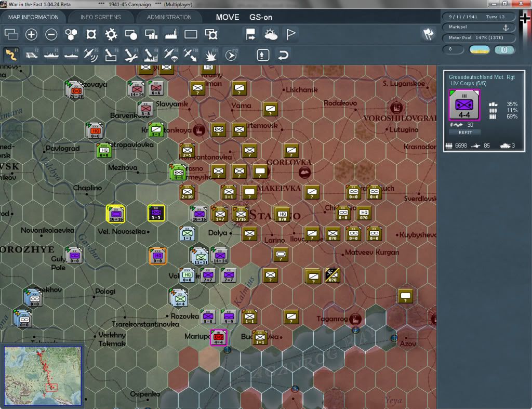This screenshot has height=409, width=532.
Task: Click the anchor port icon
Action: point(506,27)
